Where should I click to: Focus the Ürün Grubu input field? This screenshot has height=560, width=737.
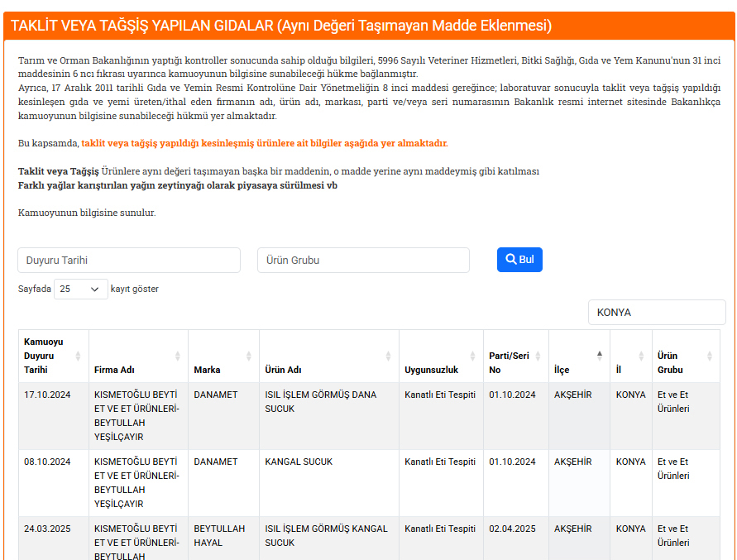(x=363, y=260)
